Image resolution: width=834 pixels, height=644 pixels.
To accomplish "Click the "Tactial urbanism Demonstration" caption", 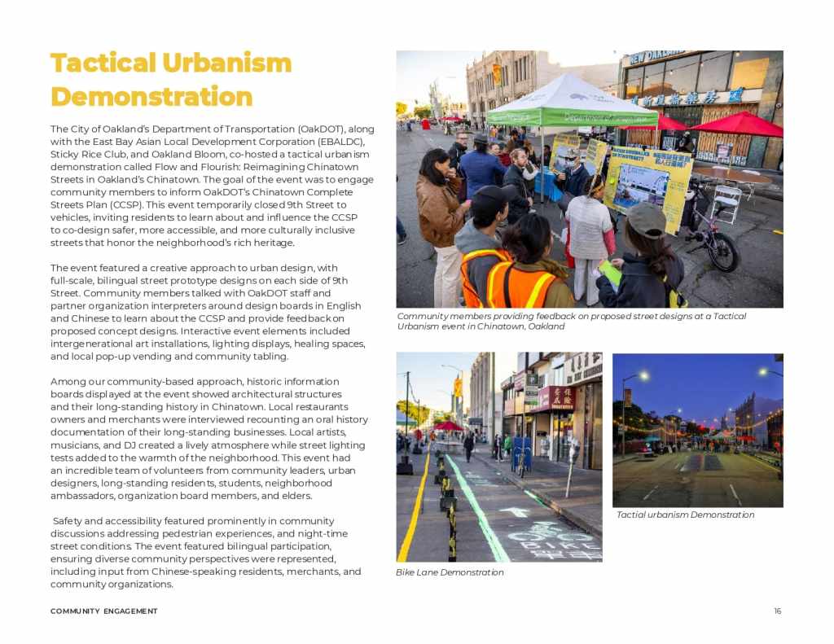I will tap(685, 515).
